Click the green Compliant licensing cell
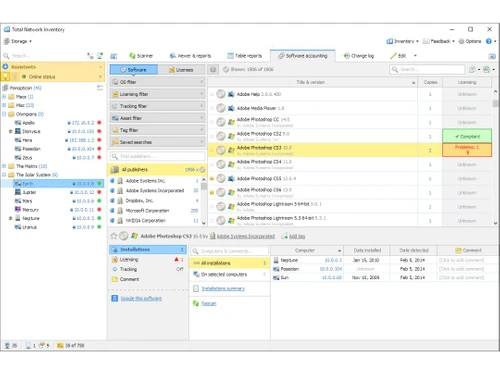The width and height of the screenshot is (500, 375). (467, 136)
